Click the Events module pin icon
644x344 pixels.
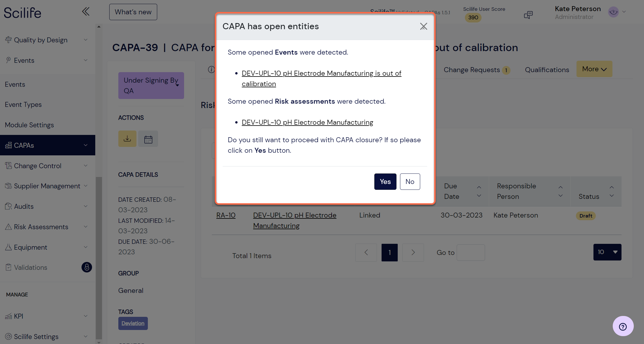8,60
